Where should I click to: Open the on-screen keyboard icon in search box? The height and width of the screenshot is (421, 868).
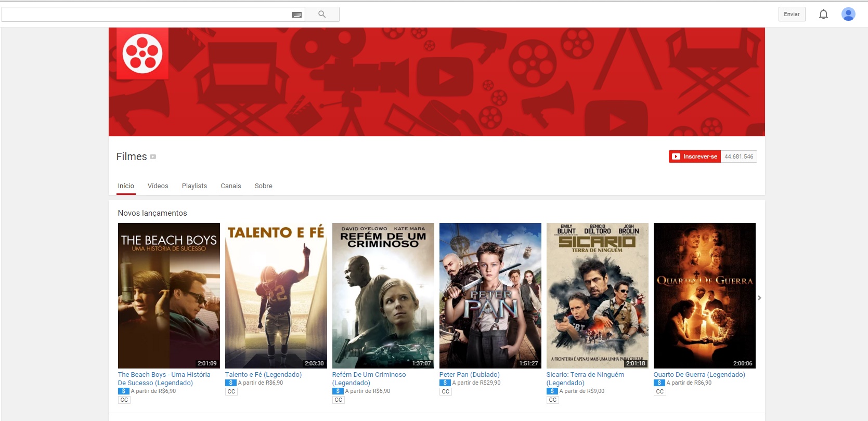pyautogui.click(x=296, y=15)
